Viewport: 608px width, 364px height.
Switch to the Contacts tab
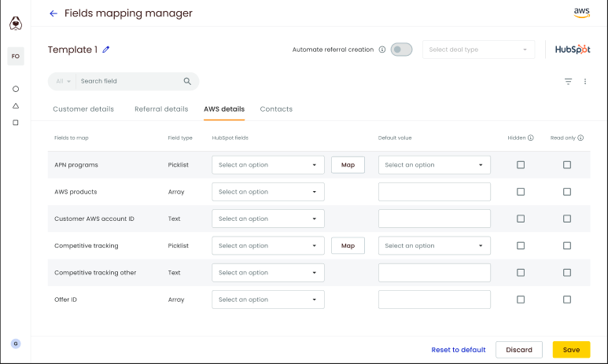[x=276, y=109]
